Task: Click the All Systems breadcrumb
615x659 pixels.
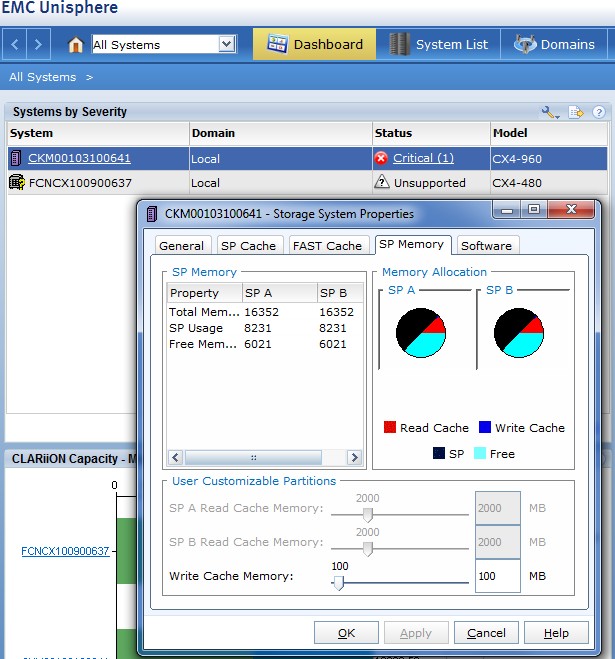Action: coord(43,77)
